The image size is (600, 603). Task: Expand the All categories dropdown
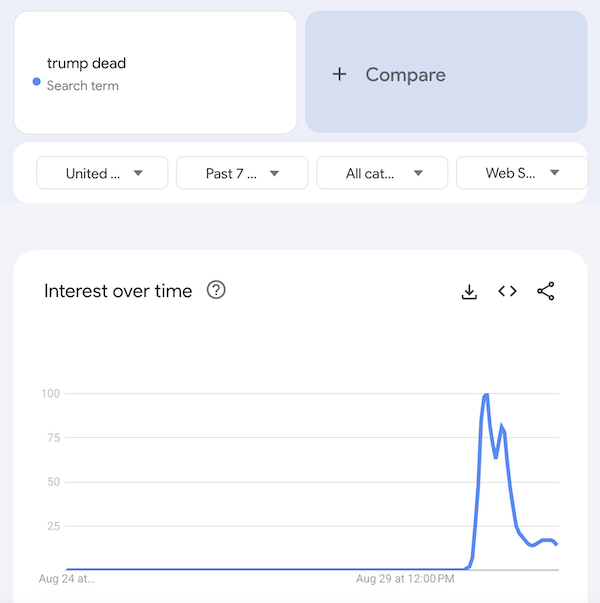click(382, 173)
